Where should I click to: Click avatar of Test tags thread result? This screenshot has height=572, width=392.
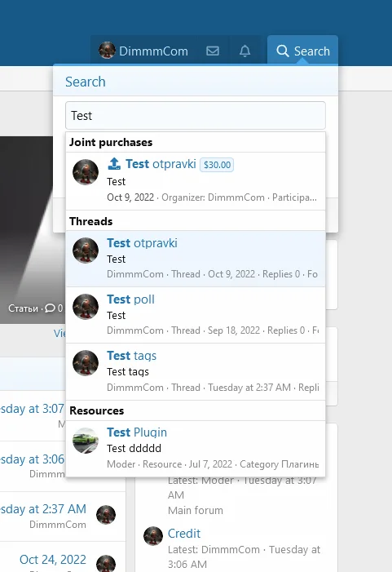tap(86, 363)
